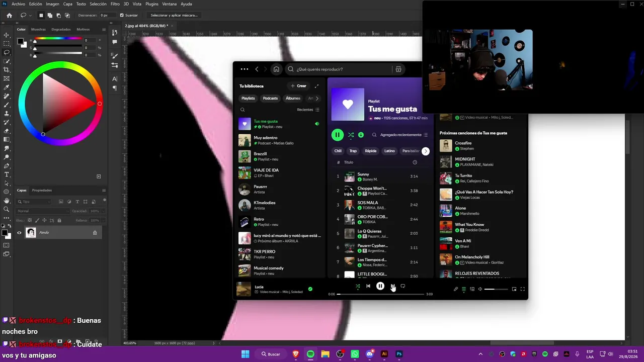
Task: Select the Eraser tool
Action: tap(7, 131)
